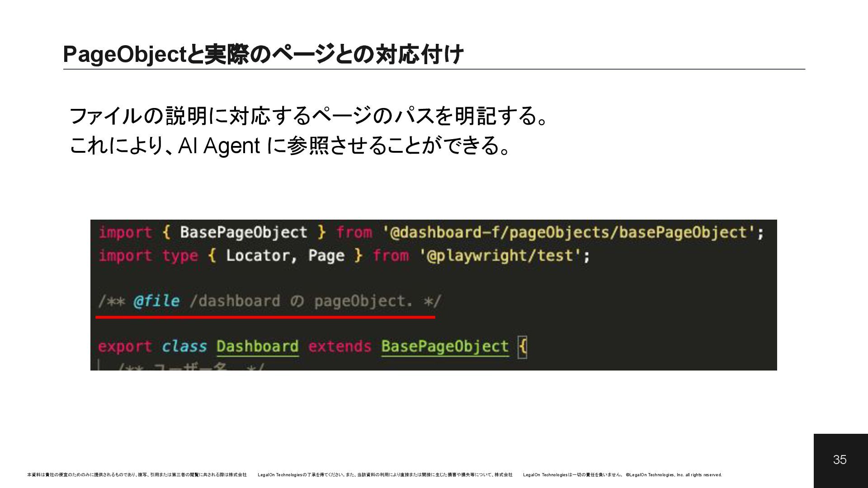Click the pageObject. word in the comment
Viewport: 868px width, 488px height.
(363, 301)
